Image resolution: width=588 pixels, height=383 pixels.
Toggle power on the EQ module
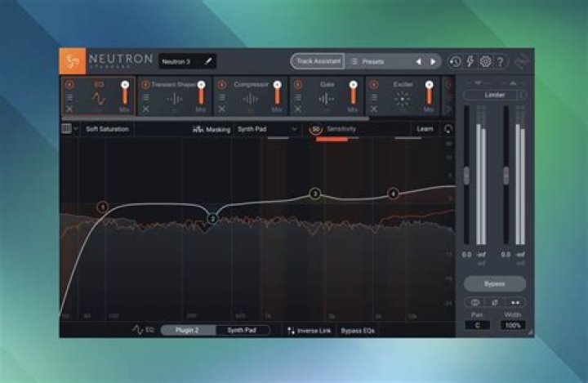(x=69, y=85)
